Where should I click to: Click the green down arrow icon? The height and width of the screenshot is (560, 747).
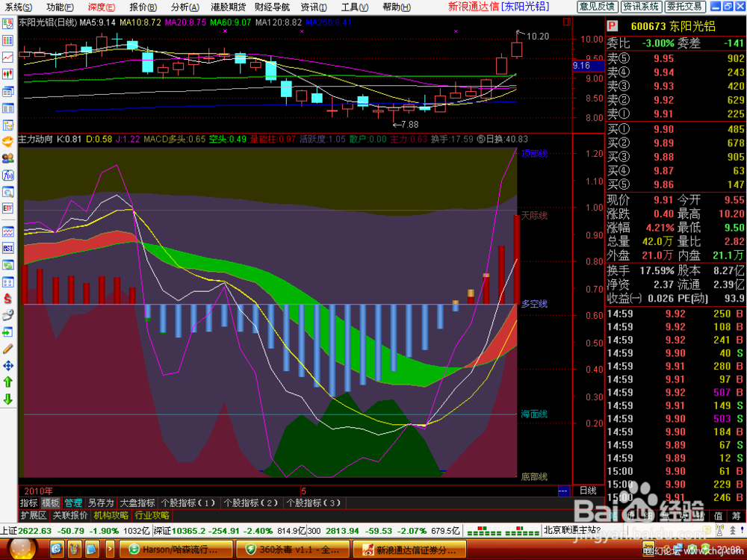(7, 399)
